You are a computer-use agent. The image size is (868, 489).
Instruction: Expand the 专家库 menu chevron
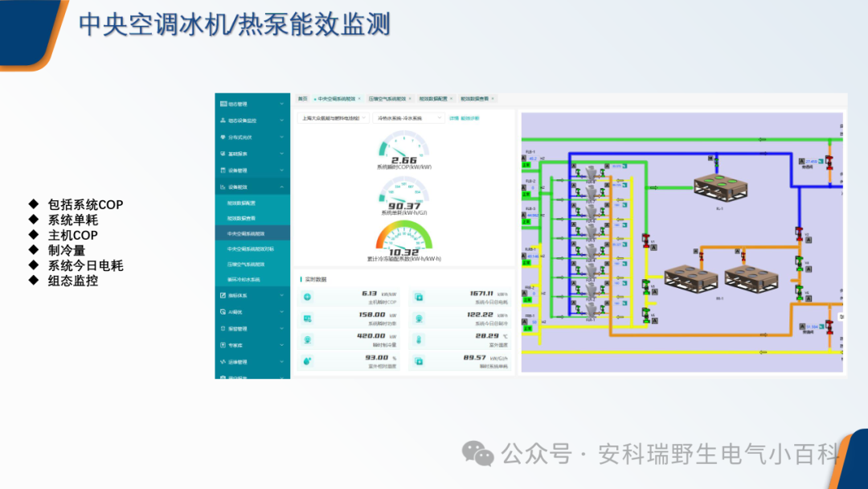click(282, 345)
